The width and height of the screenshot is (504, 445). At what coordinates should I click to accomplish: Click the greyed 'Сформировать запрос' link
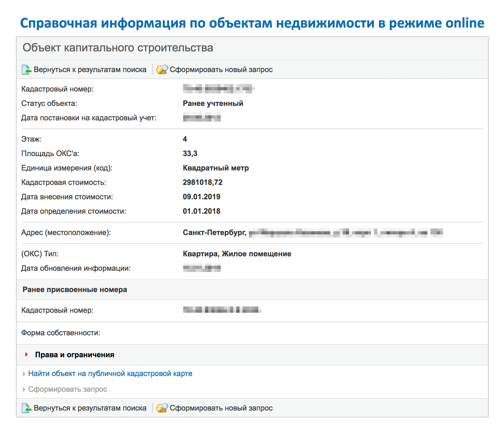(x=68, y=389)
